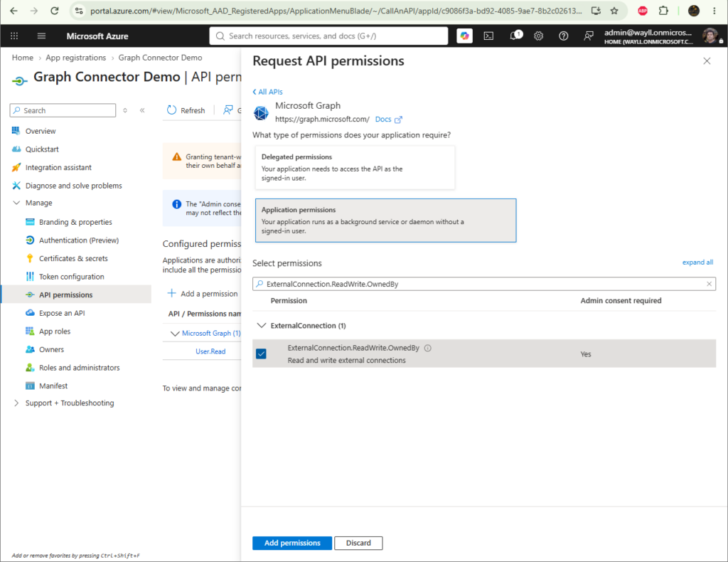728x562 pixels.
Task: Click the Microsoft Azure logo text
Action: [97, 36]
